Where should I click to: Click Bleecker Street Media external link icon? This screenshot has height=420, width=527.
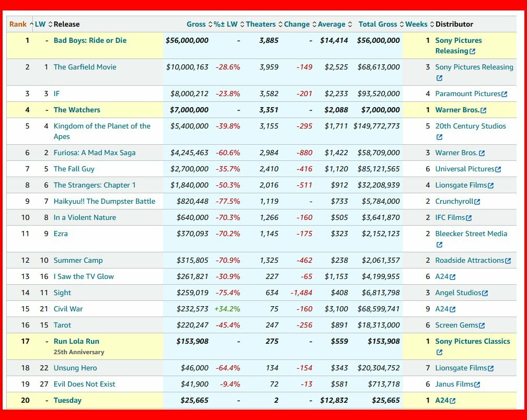[439, 245]
